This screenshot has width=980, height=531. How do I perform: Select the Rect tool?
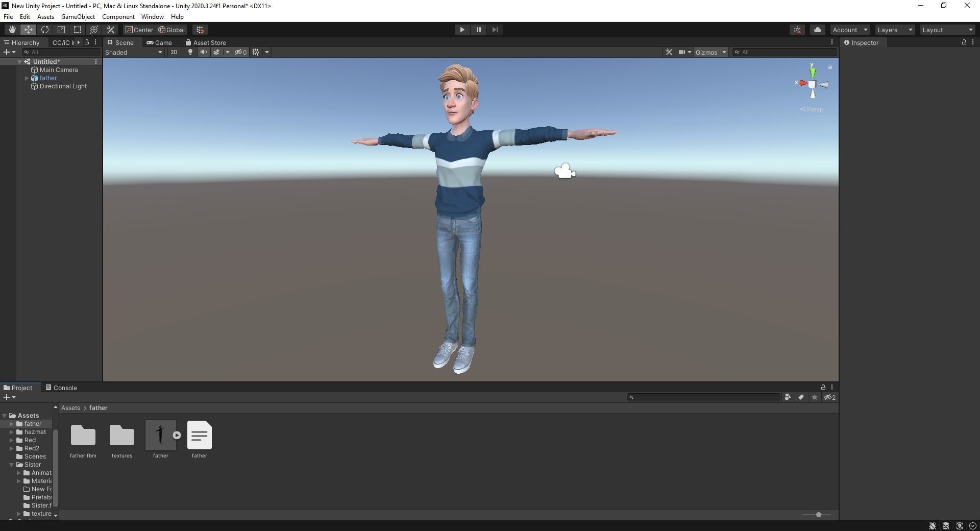[78, 30]
